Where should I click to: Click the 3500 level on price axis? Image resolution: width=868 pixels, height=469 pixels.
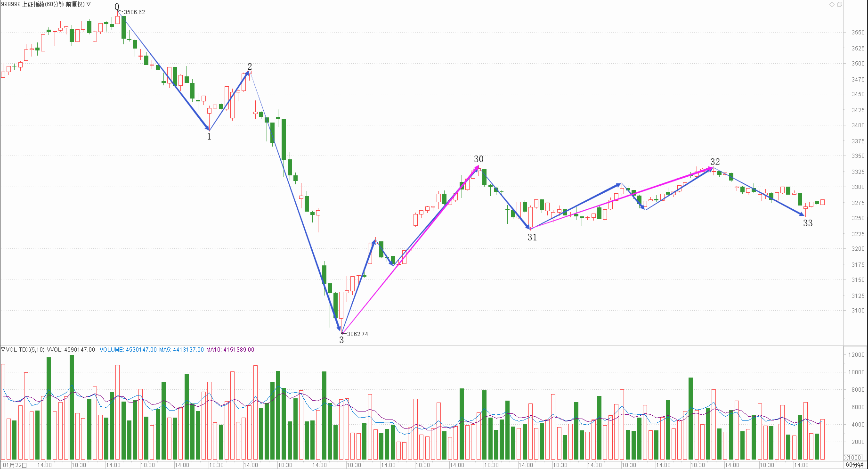click(858, 64)
